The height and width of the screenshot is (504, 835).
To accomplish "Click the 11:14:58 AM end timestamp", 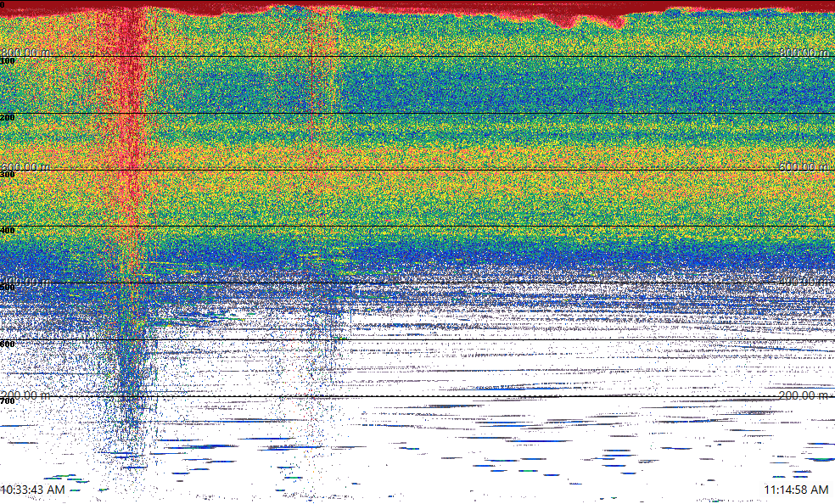I will pyautogui.click(x=796, y=490).
